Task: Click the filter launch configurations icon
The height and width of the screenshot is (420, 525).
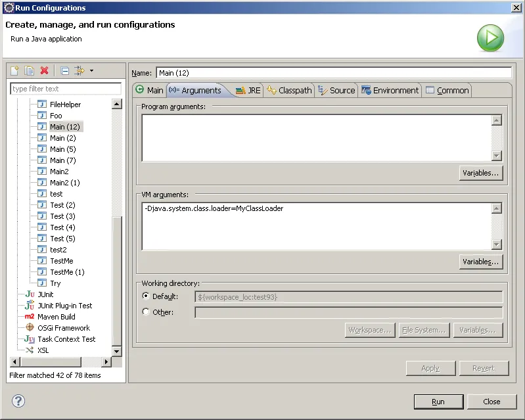Action: (80, 71)
